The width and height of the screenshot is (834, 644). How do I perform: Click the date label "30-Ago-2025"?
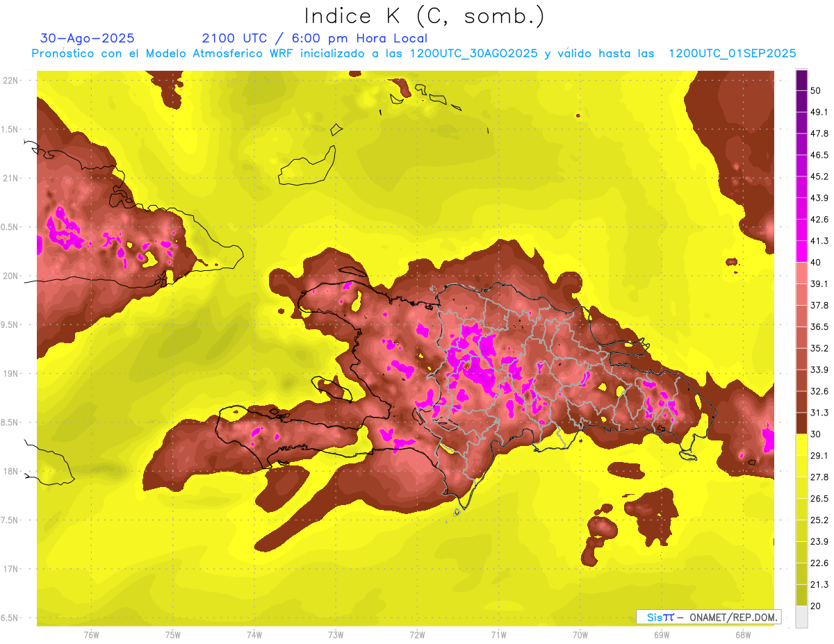tap(88, 38)
